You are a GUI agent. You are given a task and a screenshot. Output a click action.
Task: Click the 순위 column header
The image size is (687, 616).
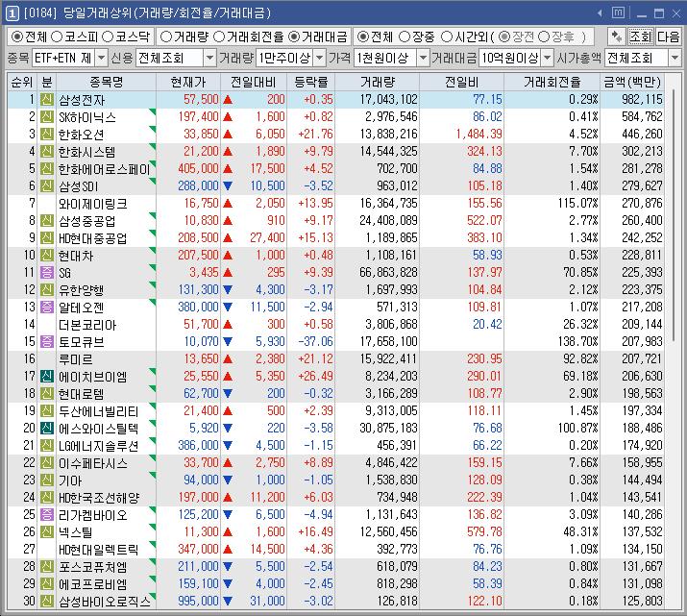pyautogui.click(x=22, y=82)
